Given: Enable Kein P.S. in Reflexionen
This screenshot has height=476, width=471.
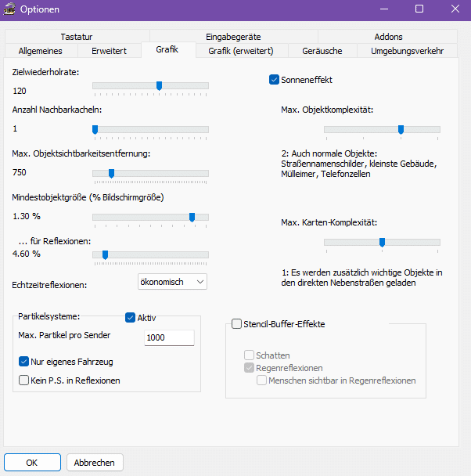Looking at the screenshot, I should (x=23, y=380).
